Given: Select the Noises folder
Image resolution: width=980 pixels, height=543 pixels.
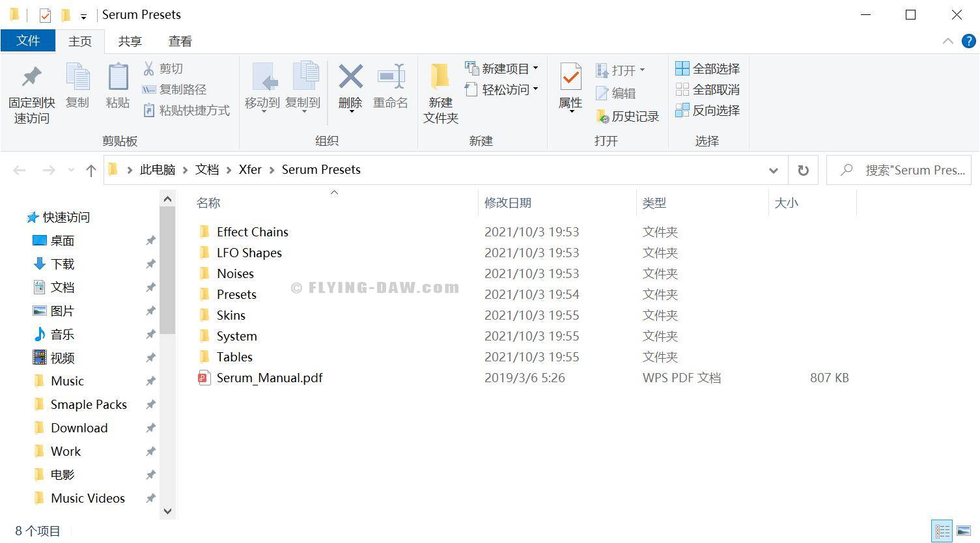Looking at the screenshot, I should [235, 273].
